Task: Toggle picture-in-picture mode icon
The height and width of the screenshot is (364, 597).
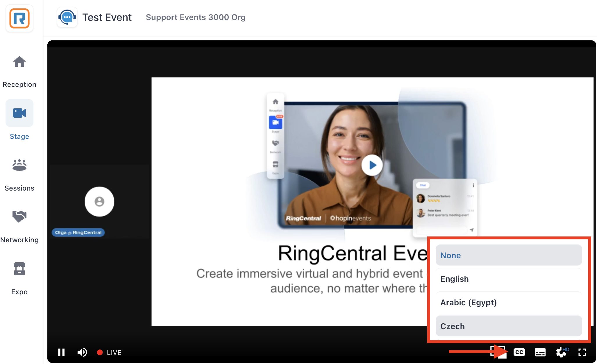Action: point(498,352)
